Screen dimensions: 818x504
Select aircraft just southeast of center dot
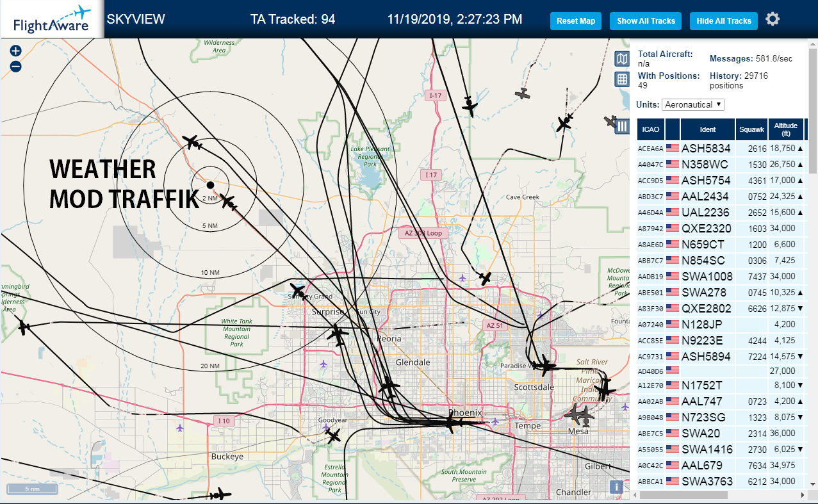tap(227, 202)
